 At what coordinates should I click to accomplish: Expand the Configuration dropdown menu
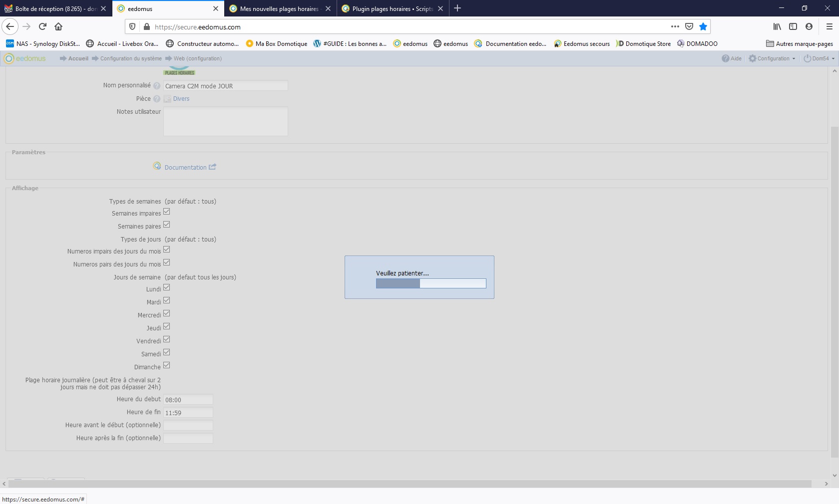[x=772, y=58]
